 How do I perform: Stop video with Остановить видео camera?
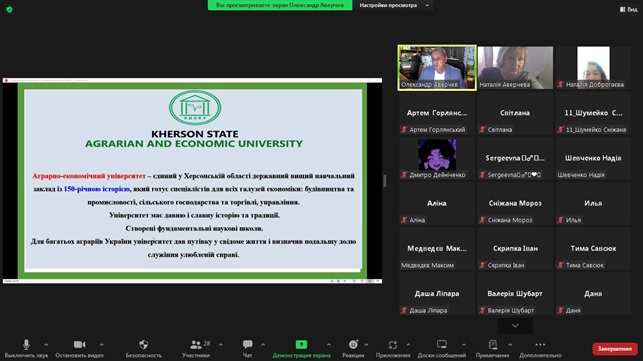pos(80,348)
